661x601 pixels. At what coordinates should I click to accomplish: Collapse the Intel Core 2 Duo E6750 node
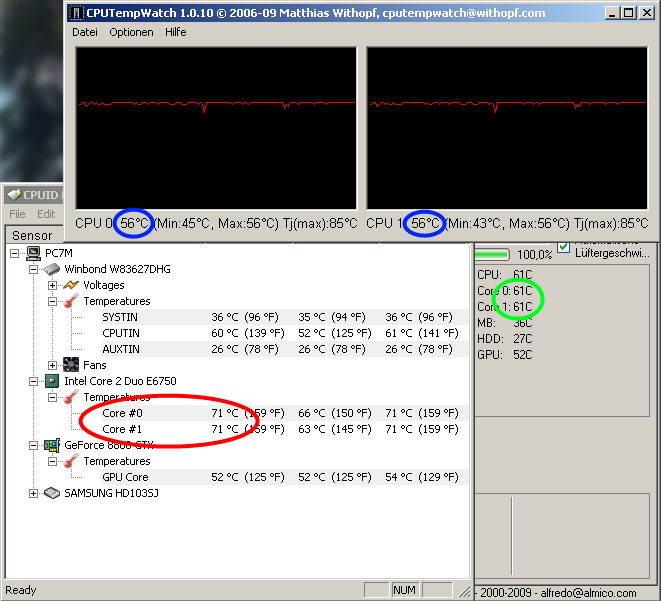(x=33, y=381)
